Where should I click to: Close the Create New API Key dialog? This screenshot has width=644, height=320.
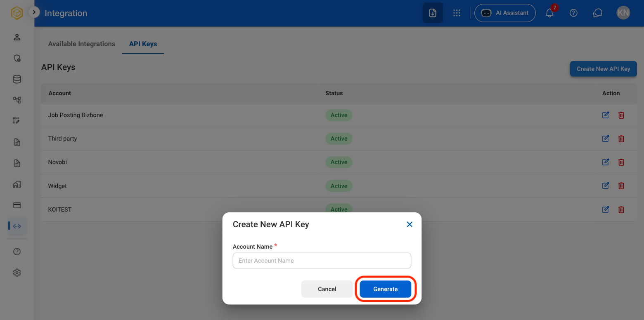tap(410, 224)
